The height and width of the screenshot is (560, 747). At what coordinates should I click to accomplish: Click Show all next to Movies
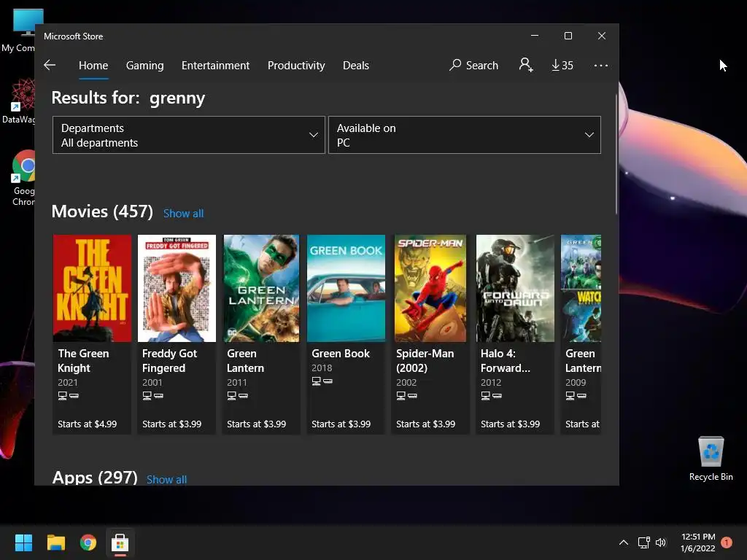tap(183, 214)
